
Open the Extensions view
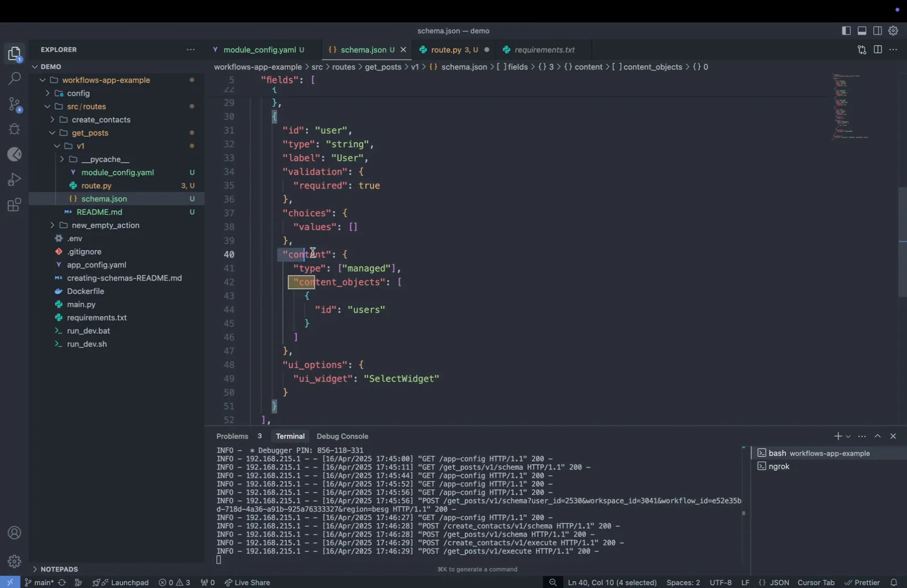15,204
